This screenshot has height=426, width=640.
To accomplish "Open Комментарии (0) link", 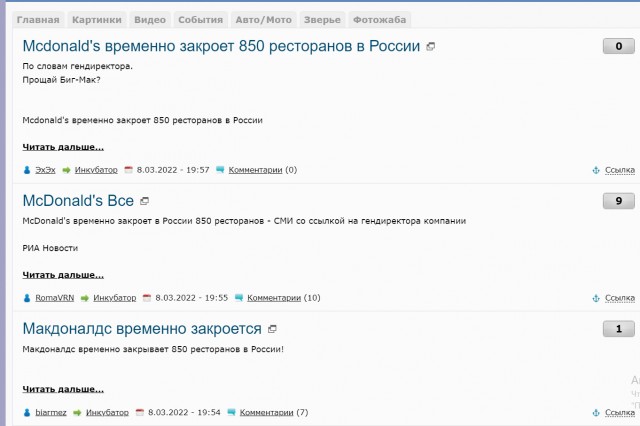I will click(x=256, y=170).
